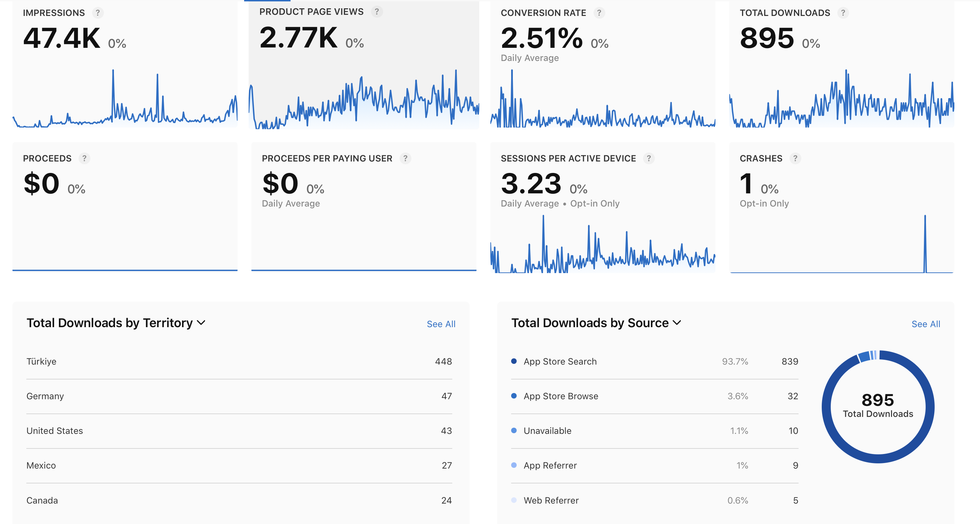Click the Proceeds help question mark icon

pos(84,158)
